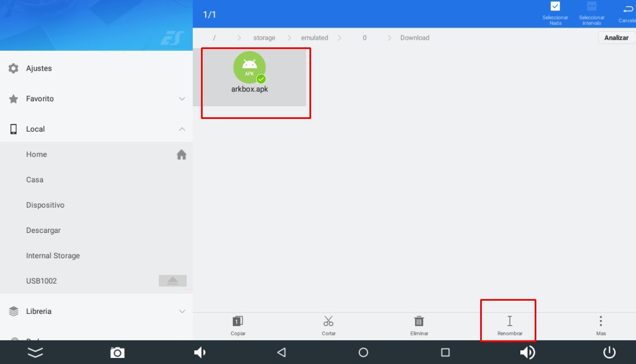The image size is (636, 364).
Task: Rename file using Renombrar icon
Action: 509,322
